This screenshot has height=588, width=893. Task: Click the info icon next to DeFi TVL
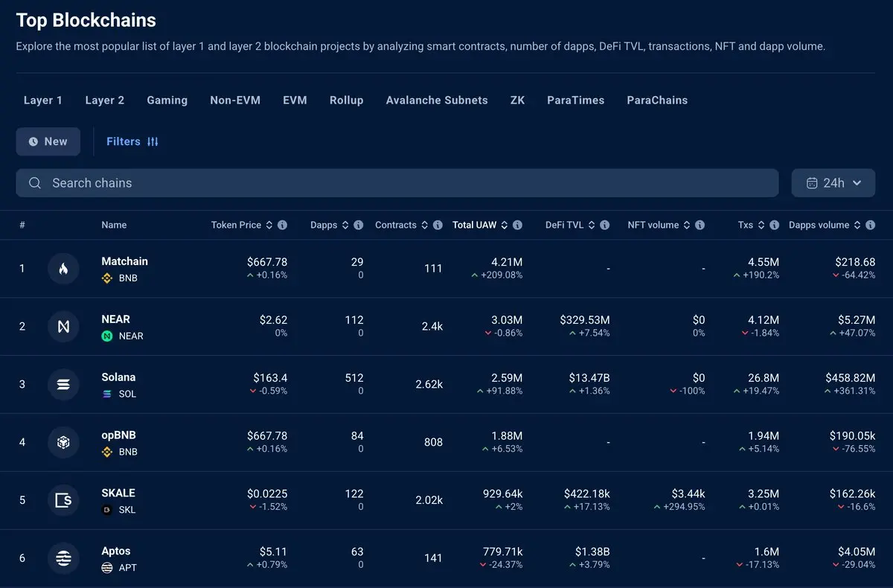tap(605, 225)
